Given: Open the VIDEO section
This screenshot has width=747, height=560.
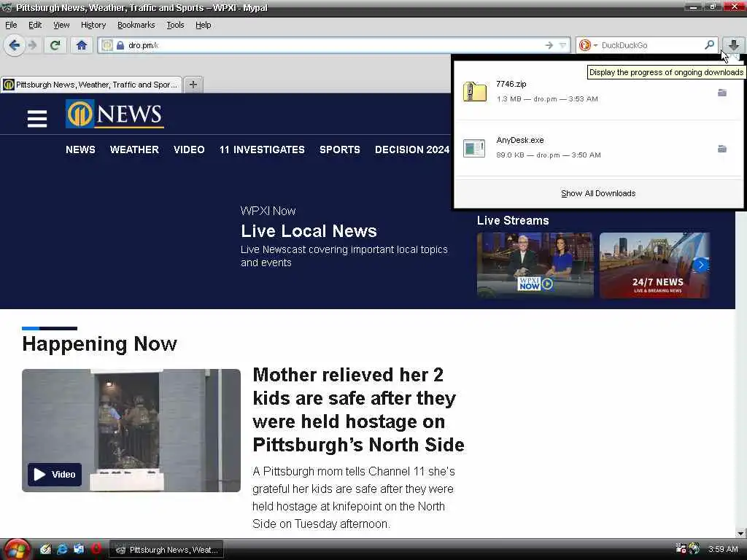Looking at the screenshot, I should point(189,149).
